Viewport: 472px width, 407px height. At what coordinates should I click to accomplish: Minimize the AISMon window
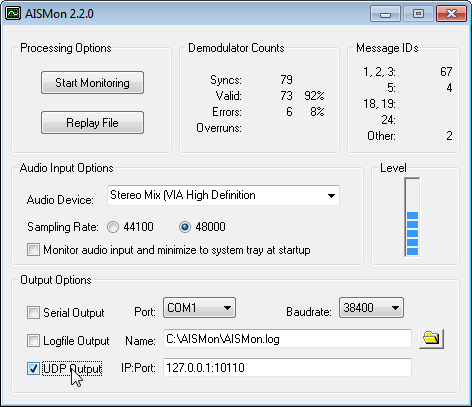tap(385, 14)
